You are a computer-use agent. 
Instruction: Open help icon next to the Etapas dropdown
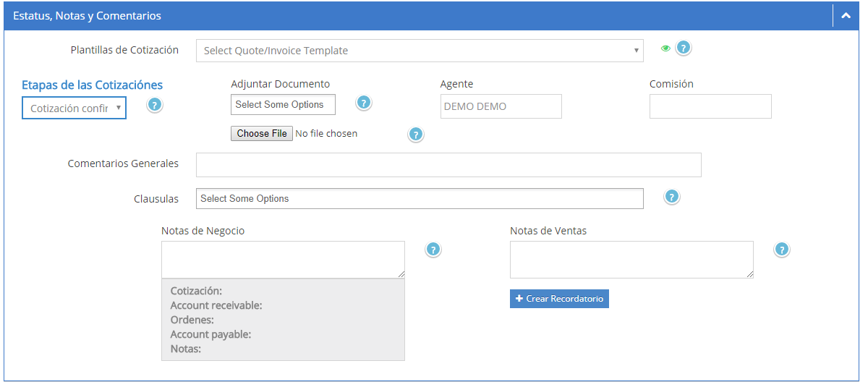click(x=155, y=105)
